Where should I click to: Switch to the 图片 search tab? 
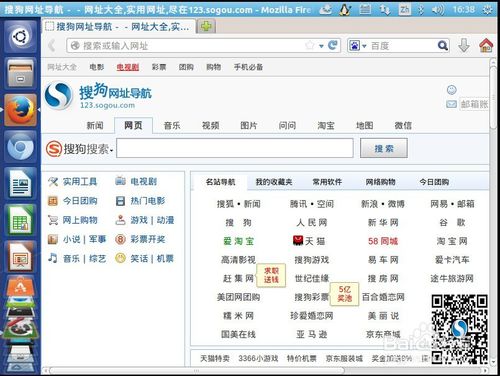click(x=249, y=125)
